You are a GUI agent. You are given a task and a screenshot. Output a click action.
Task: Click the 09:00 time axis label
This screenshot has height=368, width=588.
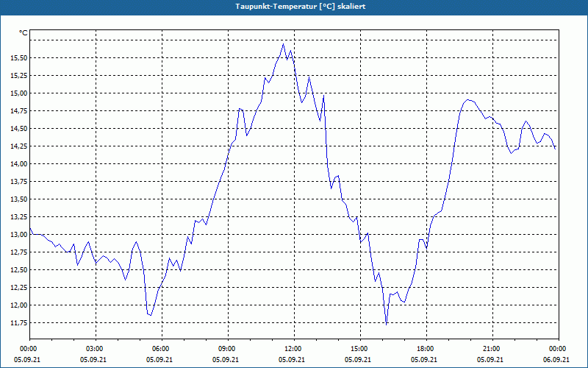(x=228, y=349)
